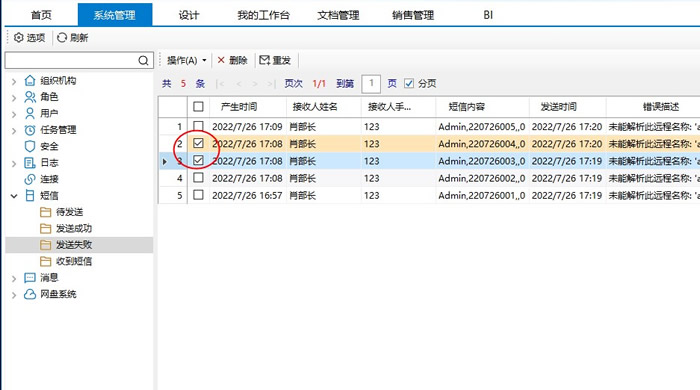Click the page number input box
700x390 pixels.
371,83
